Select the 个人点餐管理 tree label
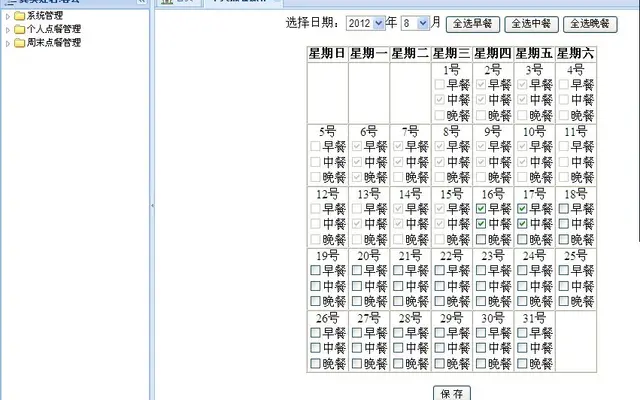This screenshot has width=640, height=400. (x=54, y=29)
